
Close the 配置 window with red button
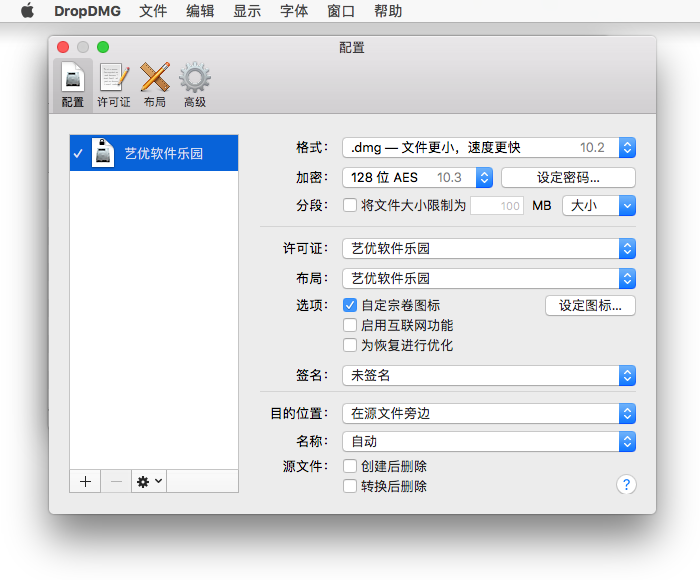pos(63,47)
